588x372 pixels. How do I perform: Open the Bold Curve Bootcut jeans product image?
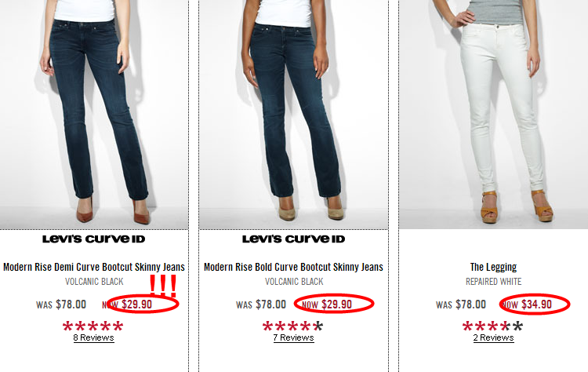294,115
